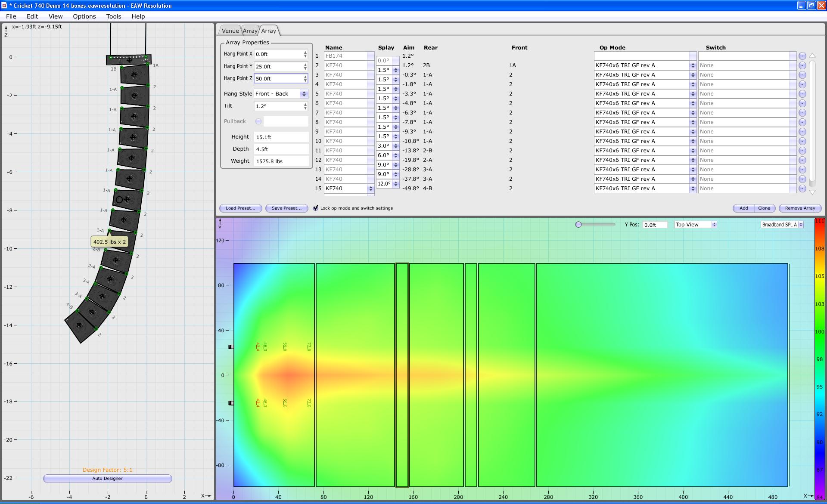Open the Top View dropdown
This screenshot has height=504, width=827.
[695, 225]
